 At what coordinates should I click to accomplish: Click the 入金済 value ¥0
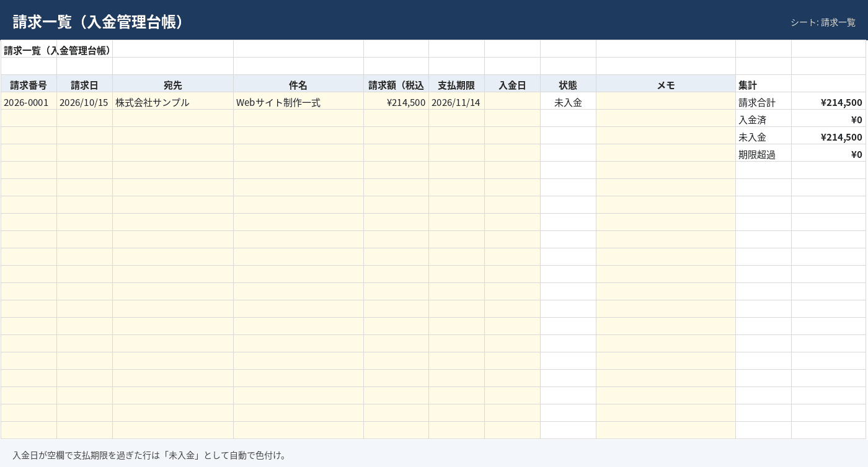828,120
